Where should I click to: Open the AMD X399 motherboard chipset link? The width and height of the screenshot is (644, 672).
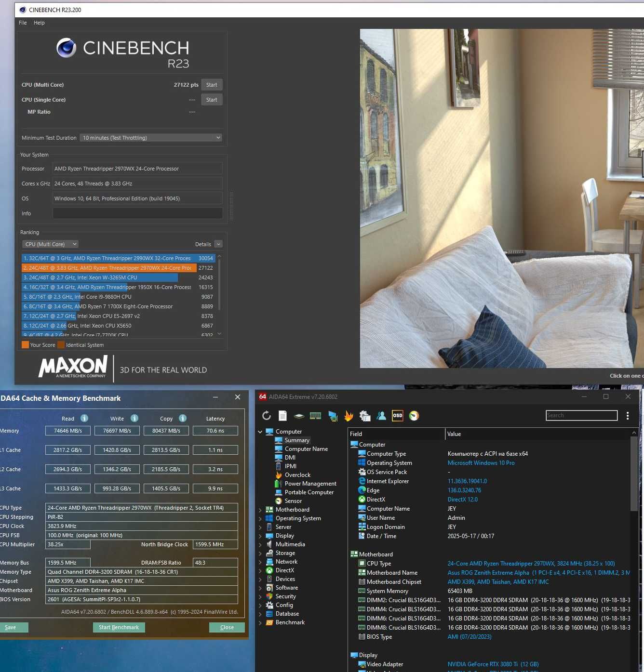[x=498, y=582]
